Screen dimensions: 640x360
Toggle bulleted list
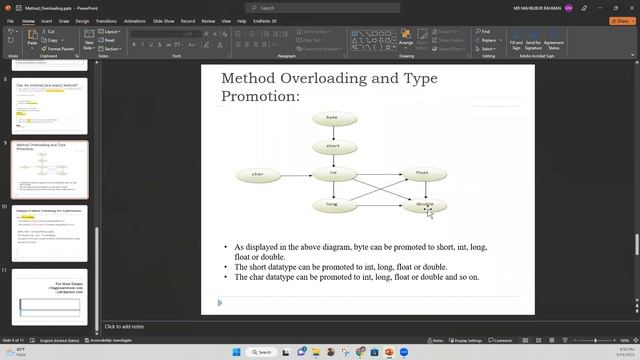[238, 34]
